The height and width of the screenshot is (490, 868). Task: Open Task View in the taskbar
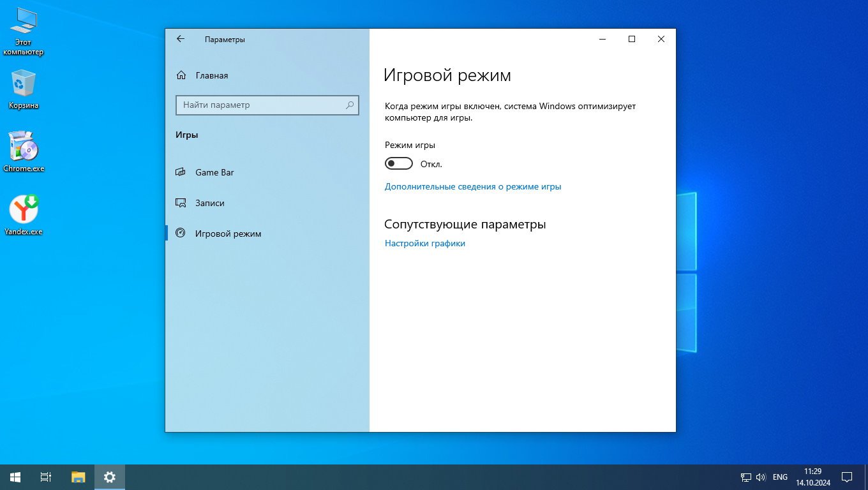pyautogui.click(x=46, y=477)
